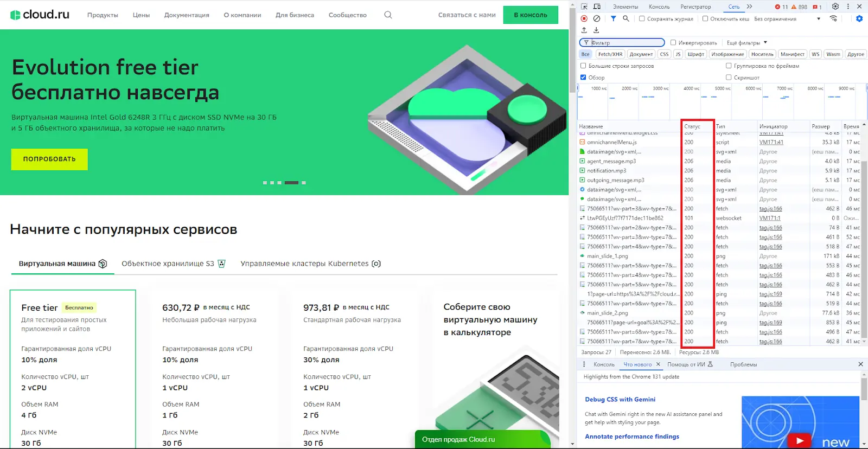Screen dimensions: 868x449
Task: Select the 'Сеть' network tab
Action: point(733,7)
